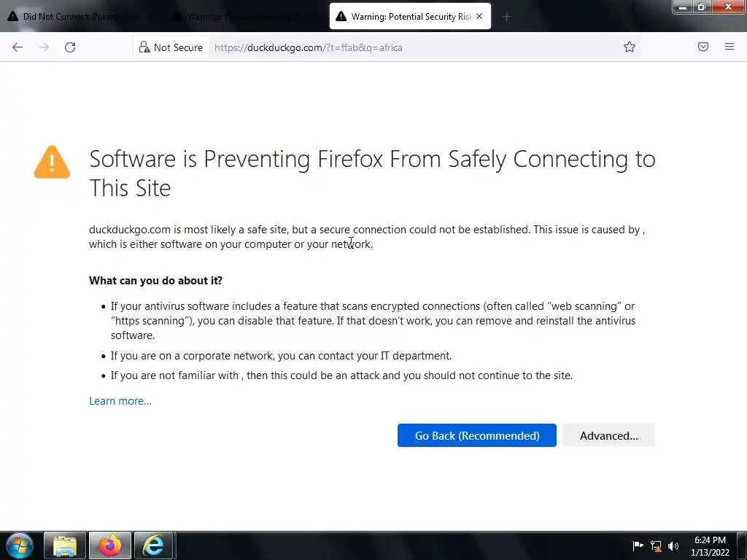747x560 pixels.
Task: Bookmark this page with the star icon
Action: (x=630, y=47)
